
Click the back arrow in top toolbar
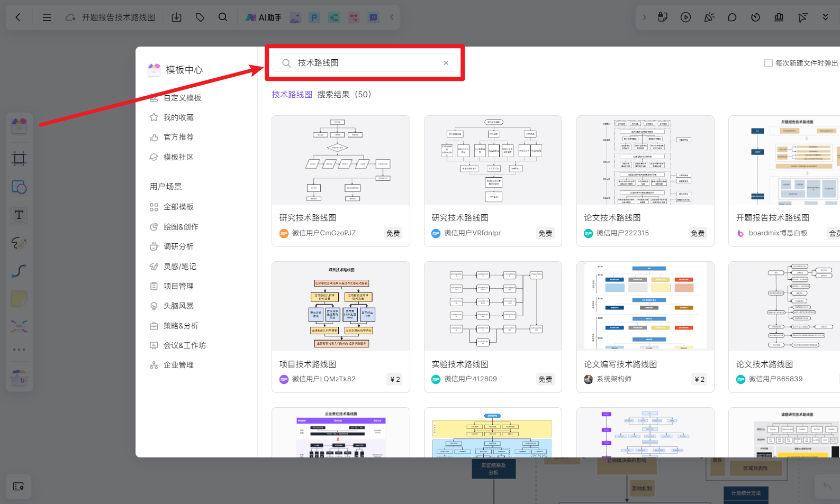point(18,17)
